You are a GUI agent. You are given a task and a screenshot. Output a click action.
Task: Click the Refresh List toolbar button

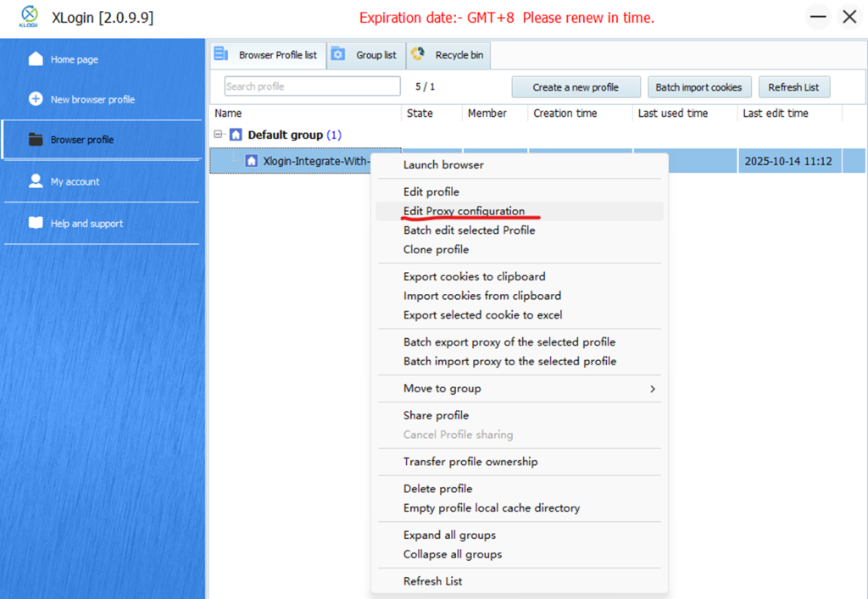point(793,87)
